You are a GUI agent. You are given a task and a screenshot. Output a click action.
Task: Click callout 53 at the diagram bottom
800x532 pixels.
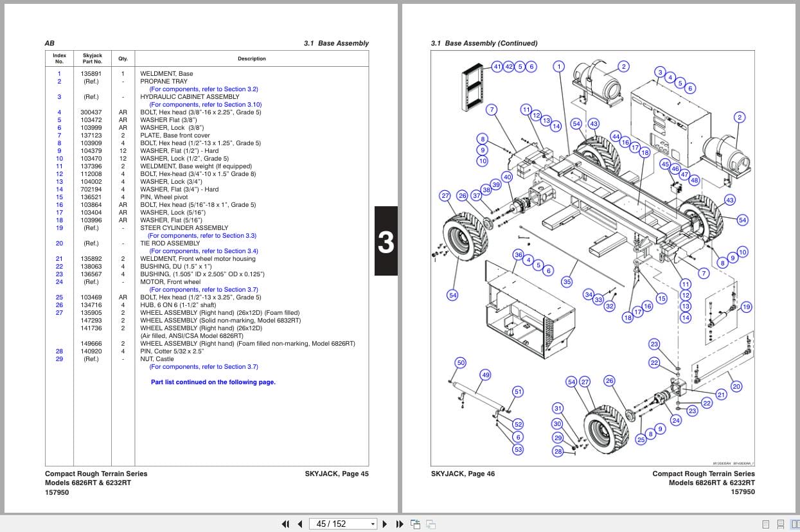tap(518, 449)
